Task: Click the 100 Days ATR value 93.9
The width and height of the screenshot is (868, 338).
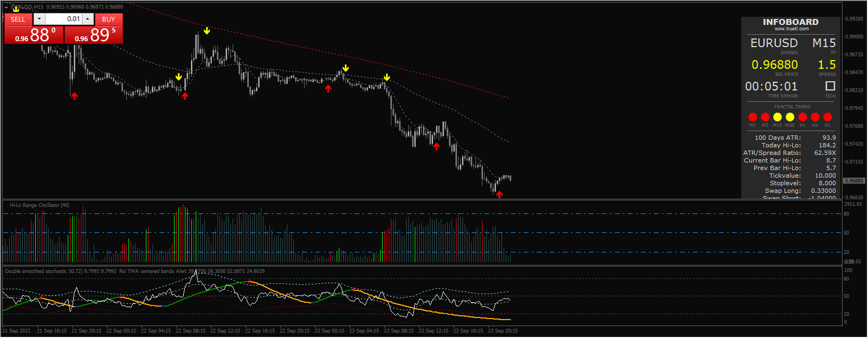Action: (x=829, y=138)
